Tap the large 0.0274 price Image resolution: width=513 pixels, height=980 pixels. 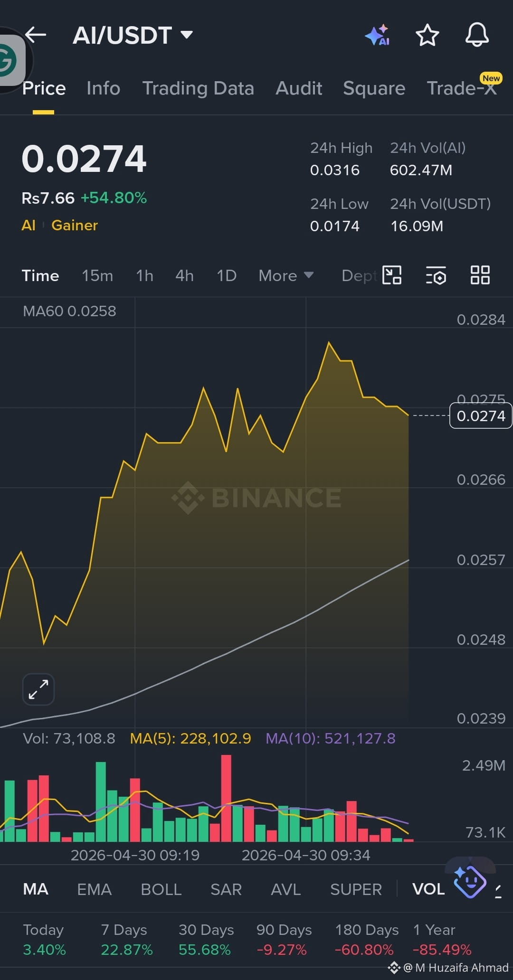[84, 159]
